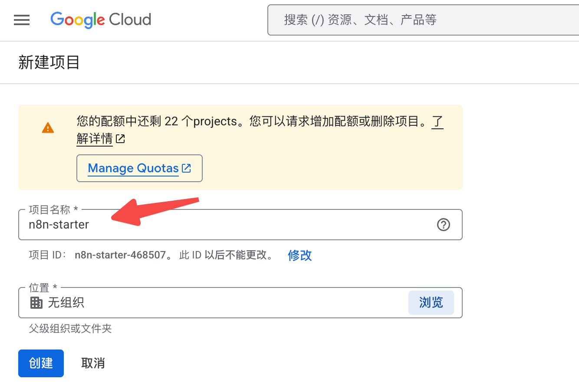579x392 pixels.
Task: Click the external-link icon after 了解详情
Action: (x=120, y=139)
